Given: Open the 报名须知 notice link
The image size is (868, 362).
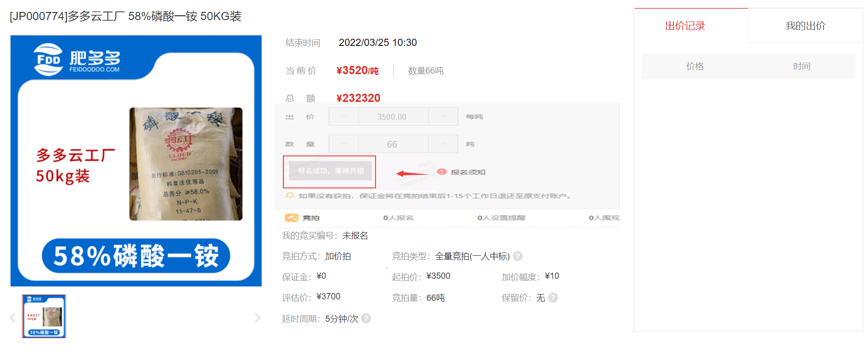Looking at the screenshot, I should click(x=468, y=172).
